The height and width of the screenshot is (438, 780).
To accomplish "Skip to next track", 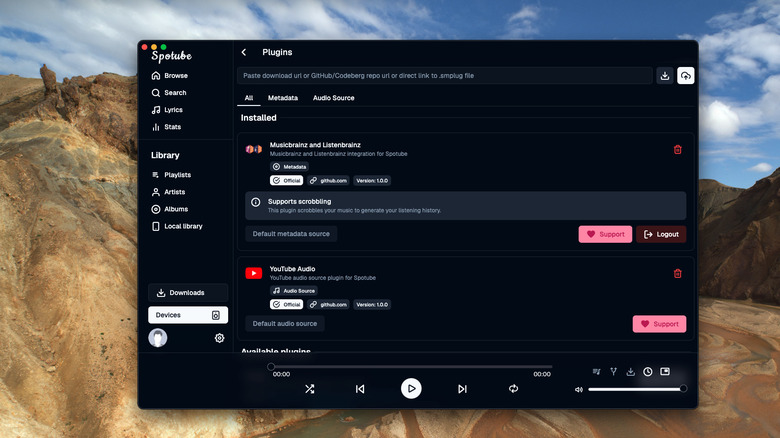I will 463,389.
